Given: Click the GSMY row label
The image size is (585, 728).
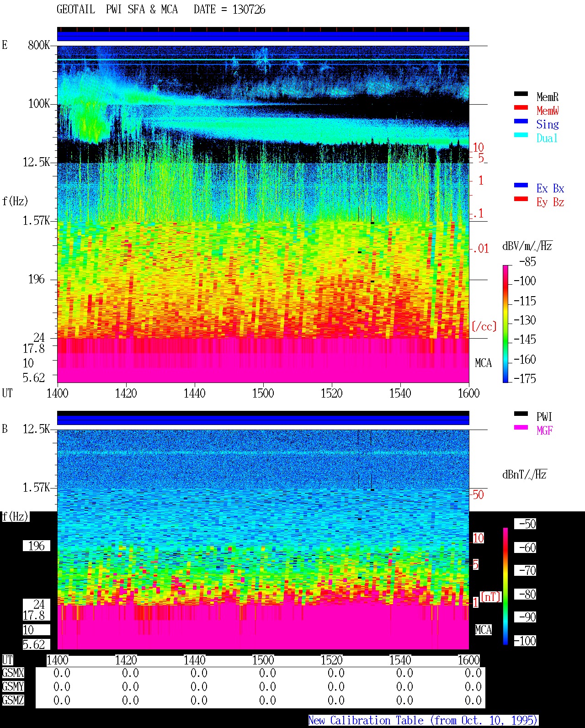Looking at the screenshot, I should point(13,687).
